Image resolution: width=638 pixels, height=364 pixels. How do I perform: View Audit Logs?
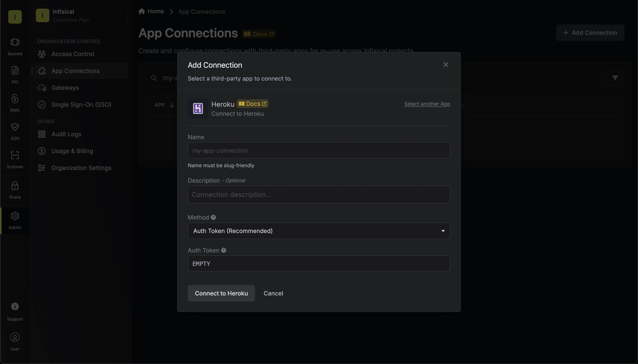click(x=81, y=134)
